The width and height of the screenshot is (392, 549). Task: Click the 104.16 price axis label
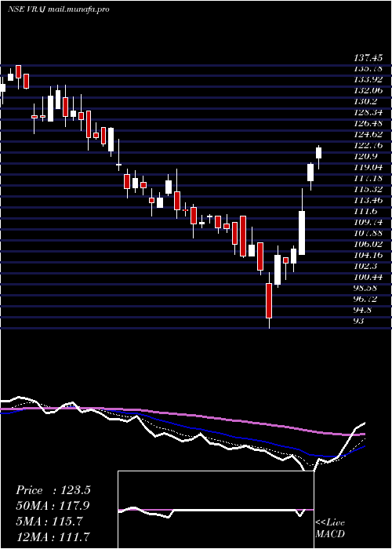[x=368, y=255]
